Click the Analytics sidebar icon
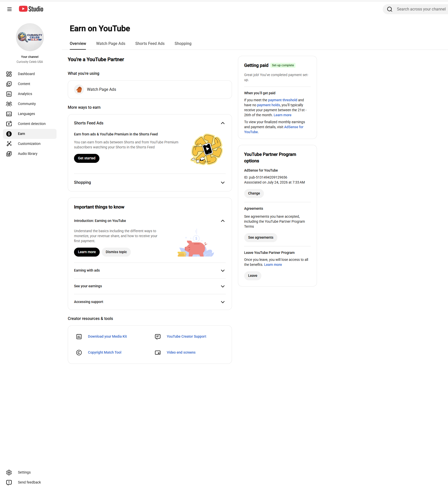Viewport: 448px width, 489px height. click(x=9, y=94)
